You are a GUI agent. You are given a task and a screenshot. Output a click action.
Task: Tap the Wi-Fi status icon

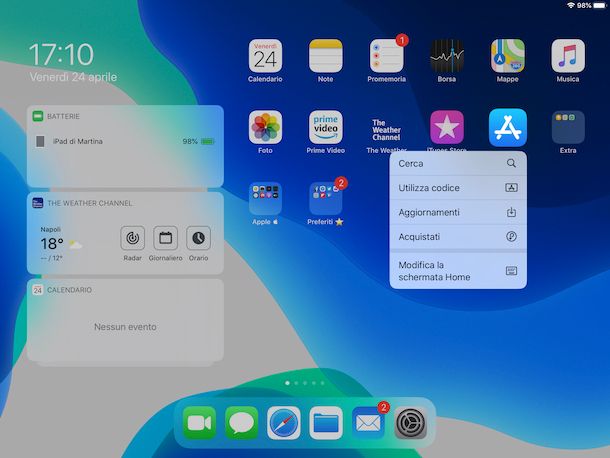pos(571,5)
